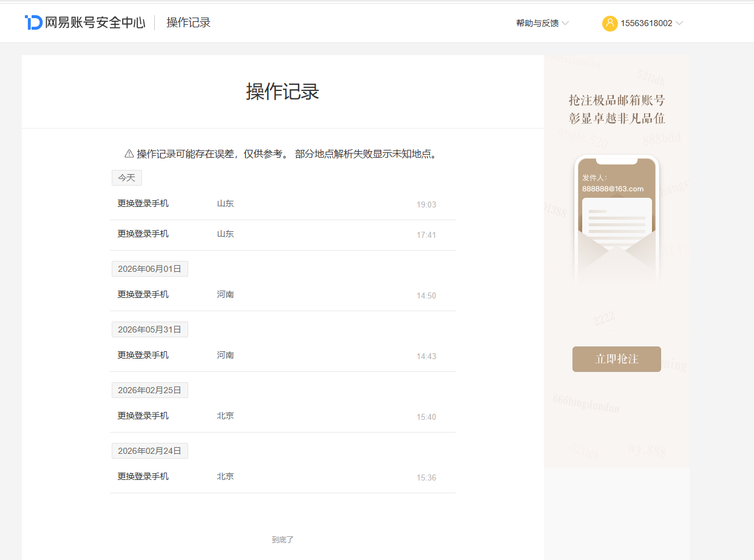The image size is (754, 560).
Task: Select the 更换登录手机 record at 15:40
Action: pyautogui.click(x=283, y=417)
